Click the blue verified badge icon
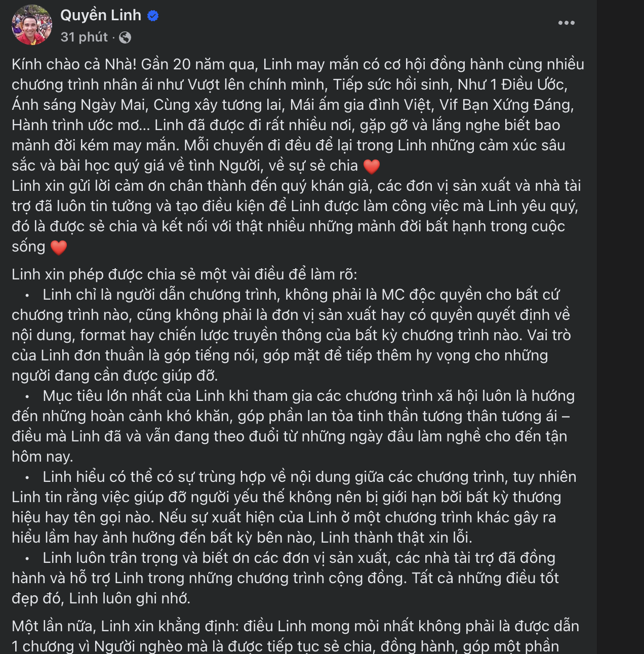This screenshot has height=654, width=644. [x=153, y=16]
